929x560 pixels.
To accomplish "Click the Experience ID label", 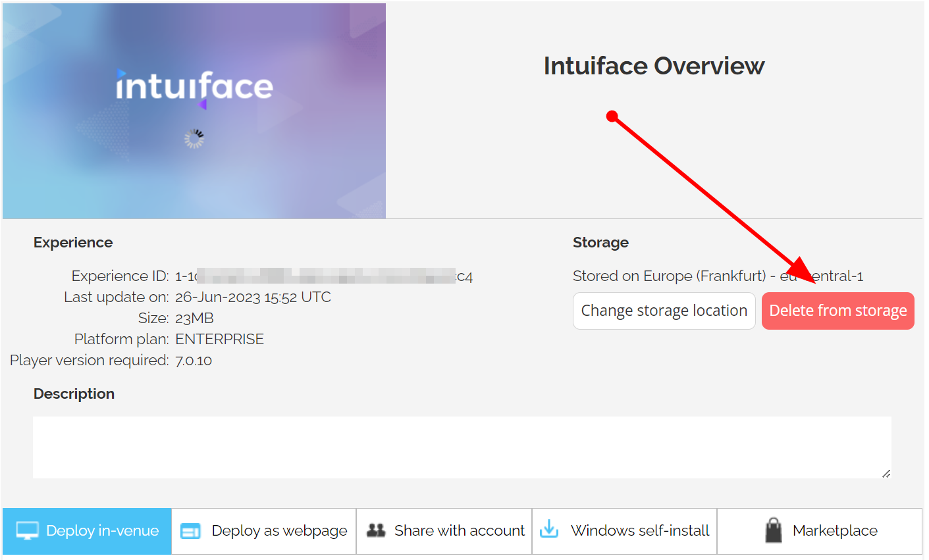I will click(x=120, y=276).
